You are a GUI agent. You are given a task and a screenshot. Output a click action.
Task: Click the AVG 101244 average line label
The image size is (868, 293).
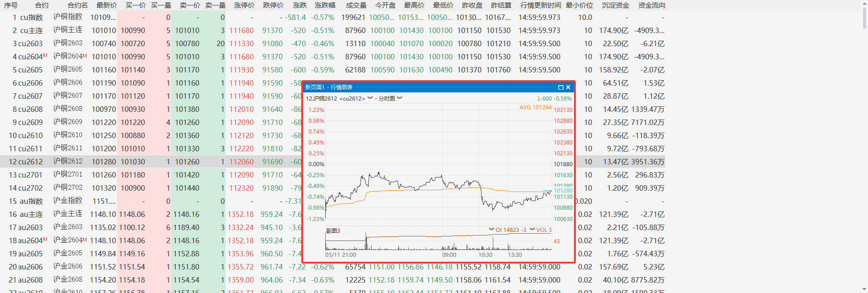[x=535, y=107]
